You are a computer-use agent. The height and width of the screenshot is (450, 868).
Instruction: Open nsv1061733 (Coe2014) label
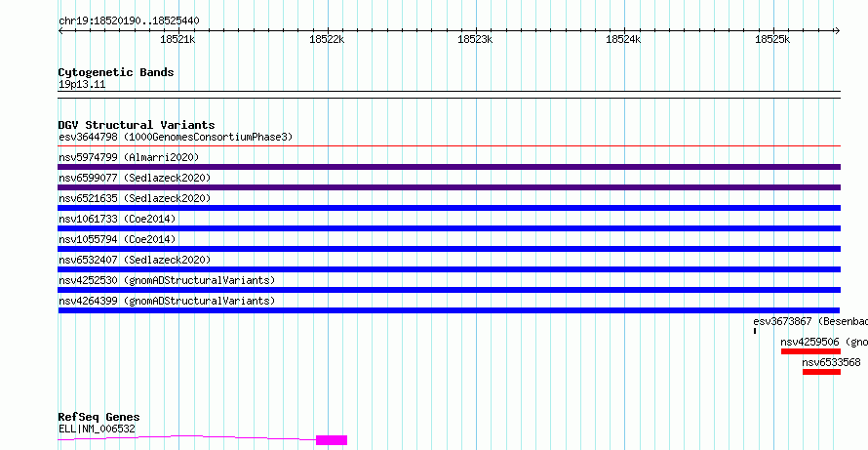tap(117, 219)
